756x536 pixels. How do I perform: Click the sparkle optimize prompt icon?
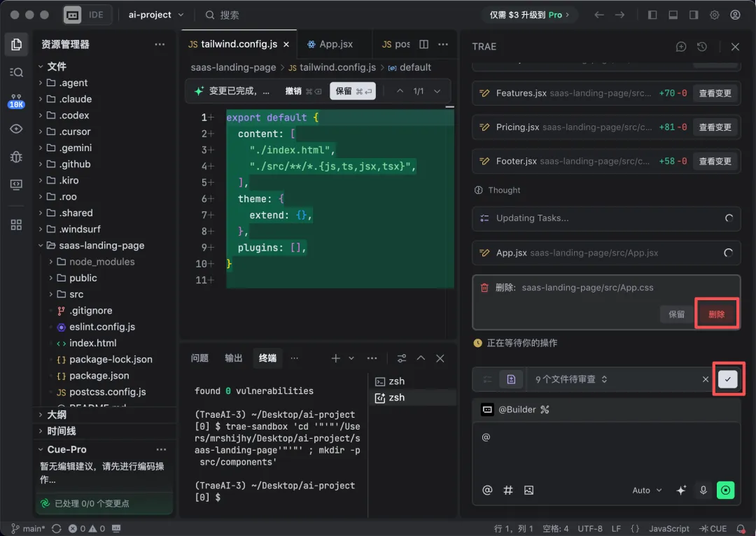click(x=681, y=491)
